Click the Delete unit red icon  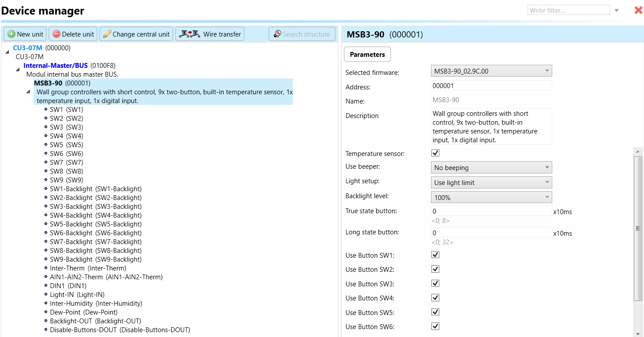tap(56, 34)
